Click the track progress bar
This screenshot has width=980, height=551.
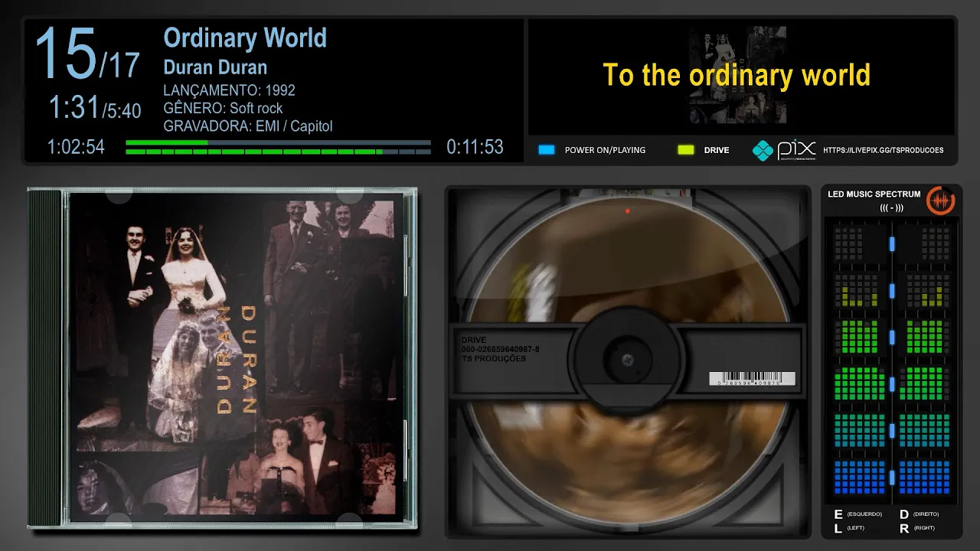click(278, 142)
